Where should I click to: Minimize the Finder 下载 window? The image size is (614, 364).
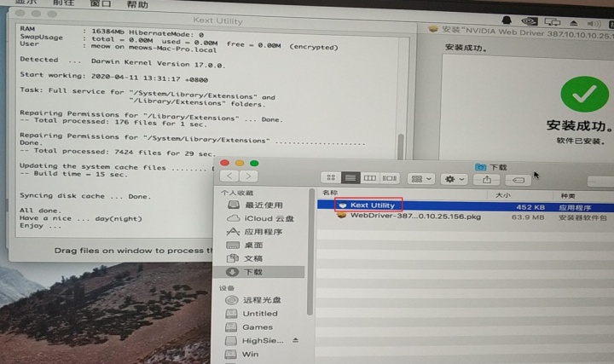pos(240,163)
